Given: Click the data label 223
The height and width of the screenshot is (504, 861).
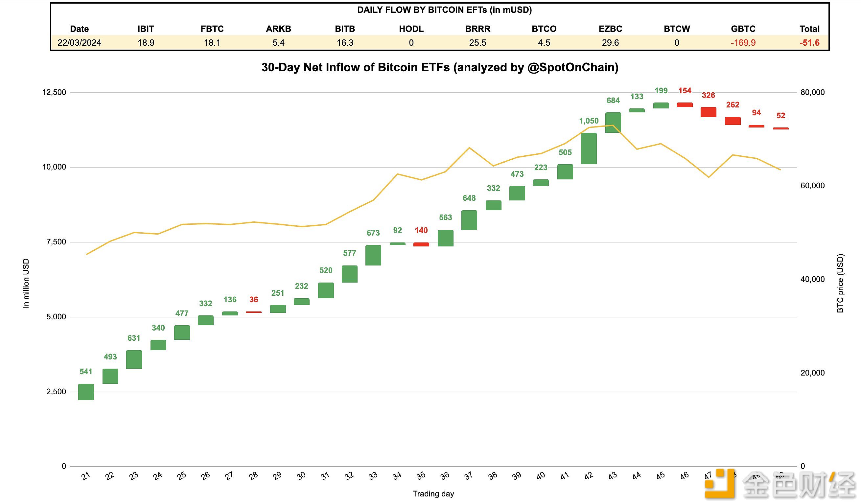Looking at the screenshot, I should tap(541, 168).
